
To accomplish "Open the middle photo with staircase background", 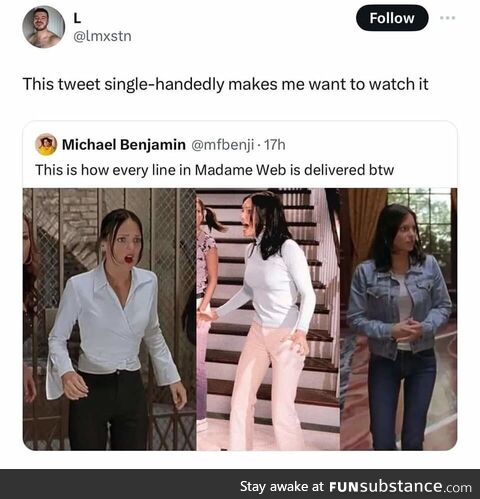I will 268,319.
